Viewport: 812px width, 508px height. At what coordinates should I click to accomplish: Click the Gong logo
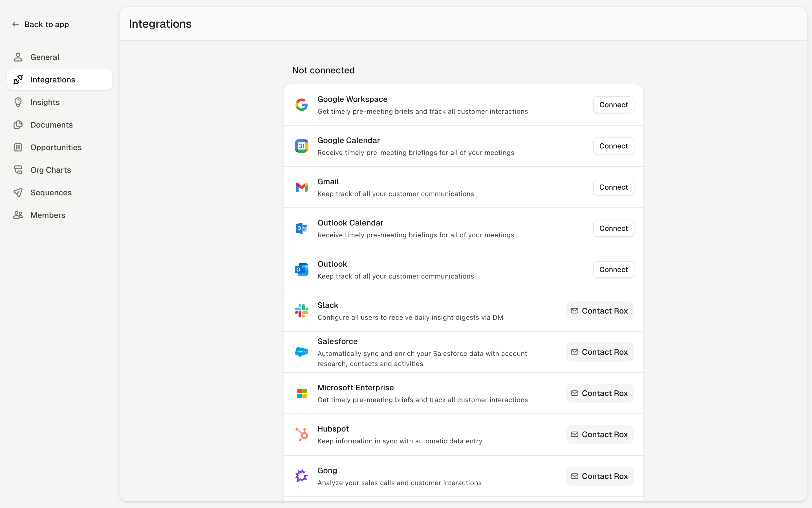[x=302, y=476]
